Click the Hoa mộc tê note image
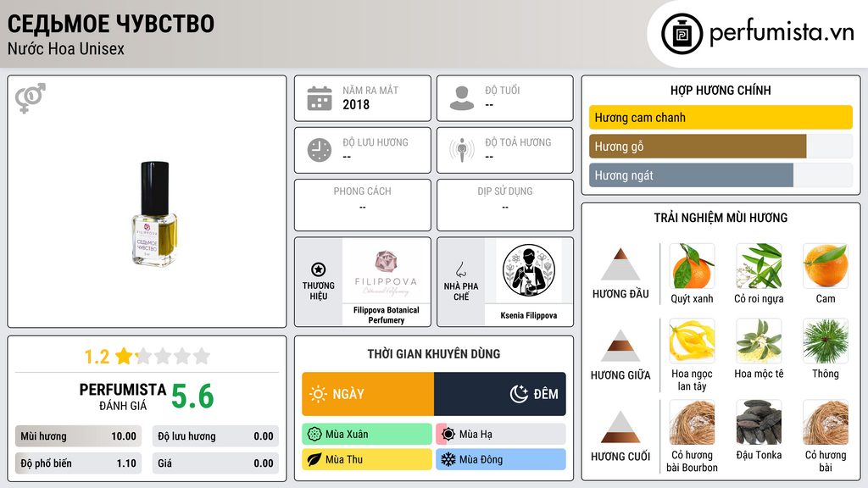 [759, 341]
